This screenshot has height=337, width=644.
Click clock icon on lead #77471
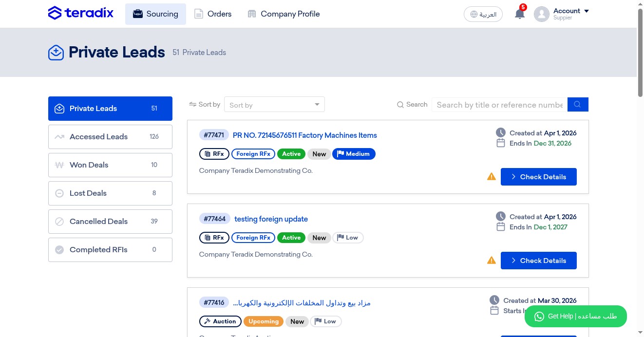coord(501,132)
